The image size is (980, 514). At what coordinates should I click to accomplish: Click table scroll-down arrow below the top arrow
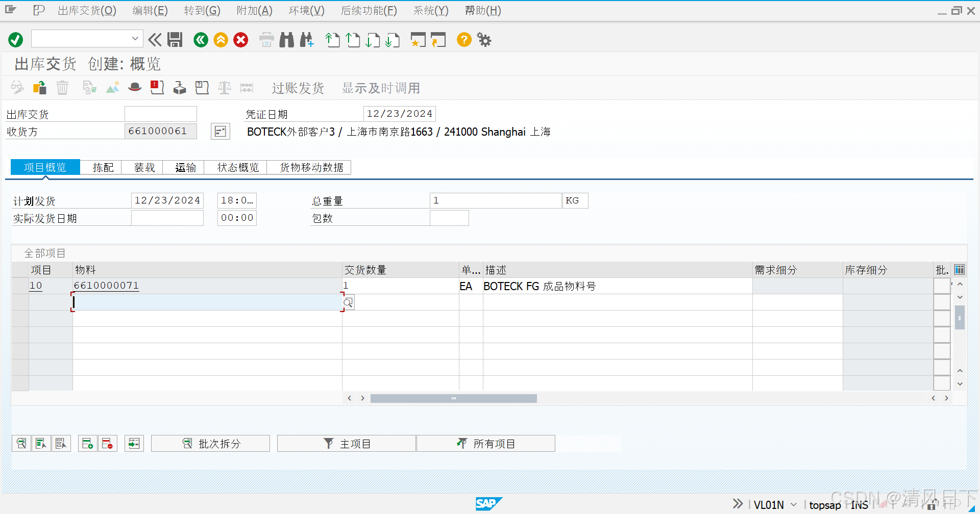pos(960,297)
